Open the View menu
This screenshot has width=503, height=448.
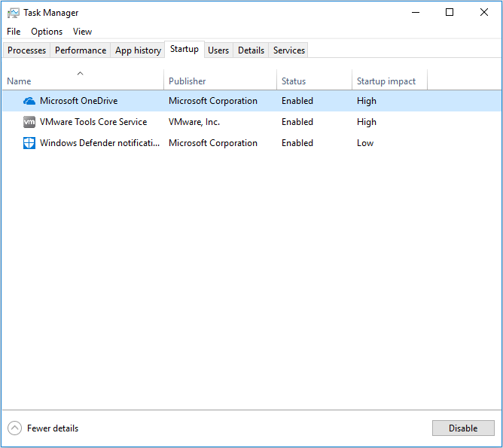82,32
